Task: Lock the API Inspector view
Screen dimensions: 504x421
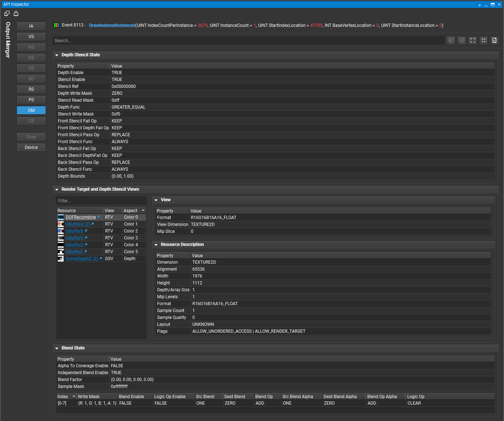Action: pos(16,13)
